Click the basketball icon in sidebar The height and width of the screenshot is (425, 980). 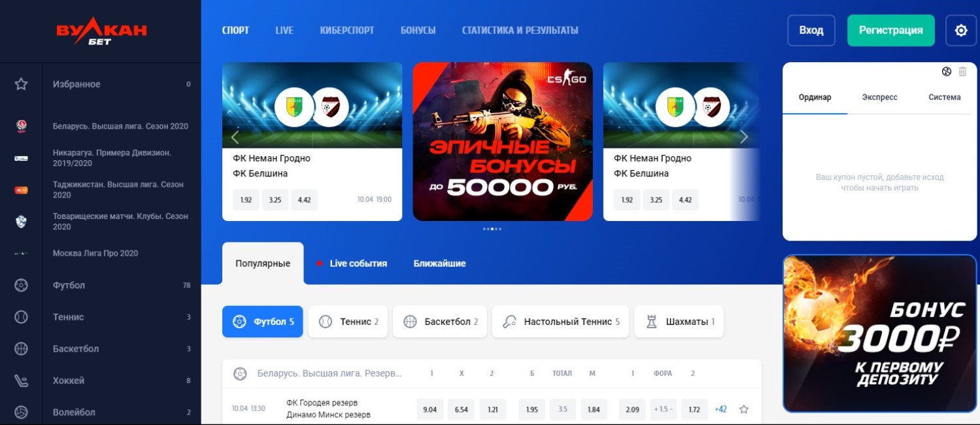click(21, 348)
